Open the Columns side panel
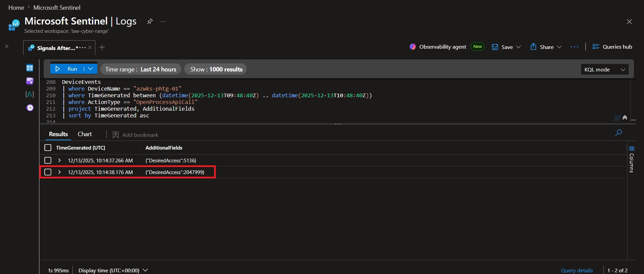Screen dimensions: 644x274 point(632,159)
